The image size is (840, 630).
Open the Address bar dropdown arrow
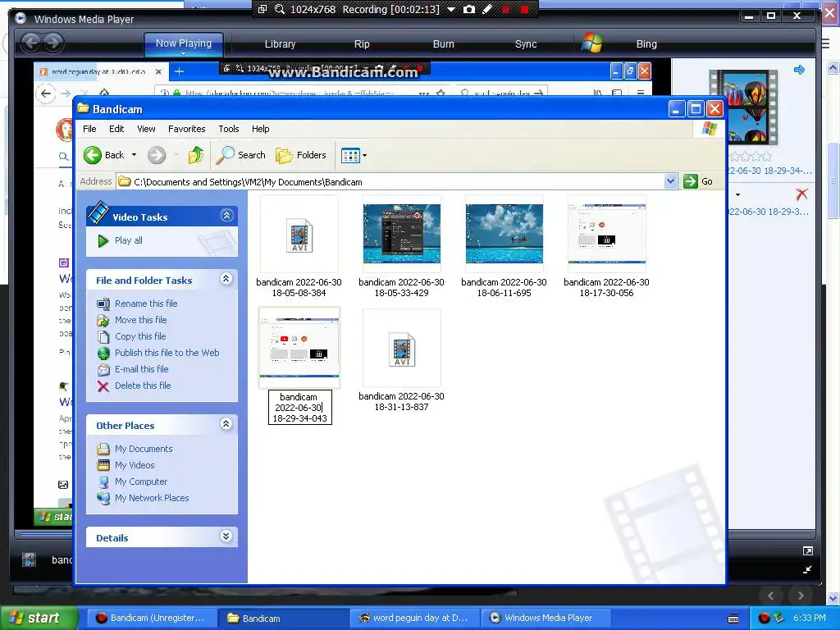(670, 181)
